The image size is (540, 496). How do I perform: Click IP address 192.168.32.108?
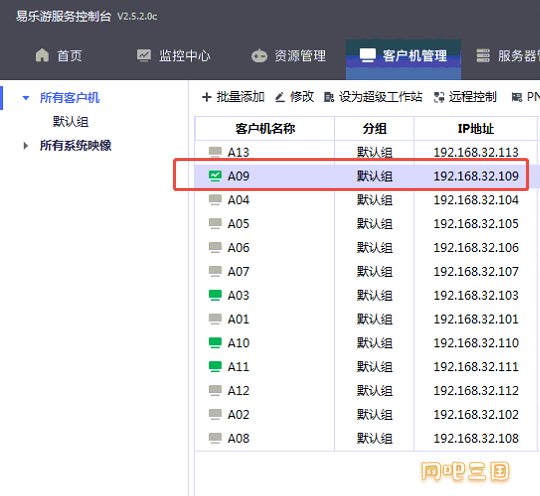pos(476,438)
